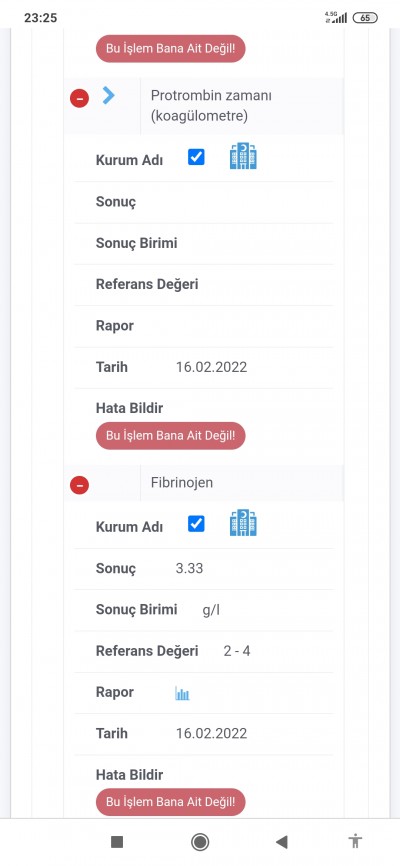Screen dimensions: 400x866
Task: Tap the Android home circle button
Action: point(199,842)
